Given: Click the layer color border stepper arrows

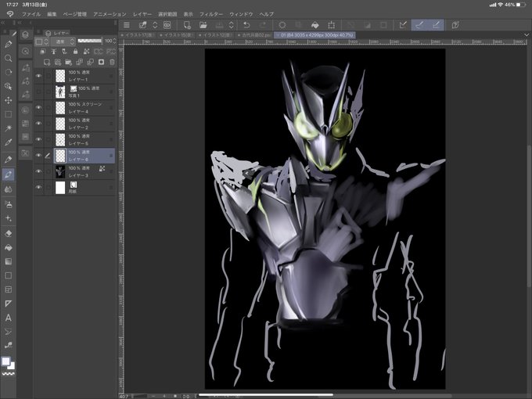Looking at the screenshot, I should (x=46, y=41).
